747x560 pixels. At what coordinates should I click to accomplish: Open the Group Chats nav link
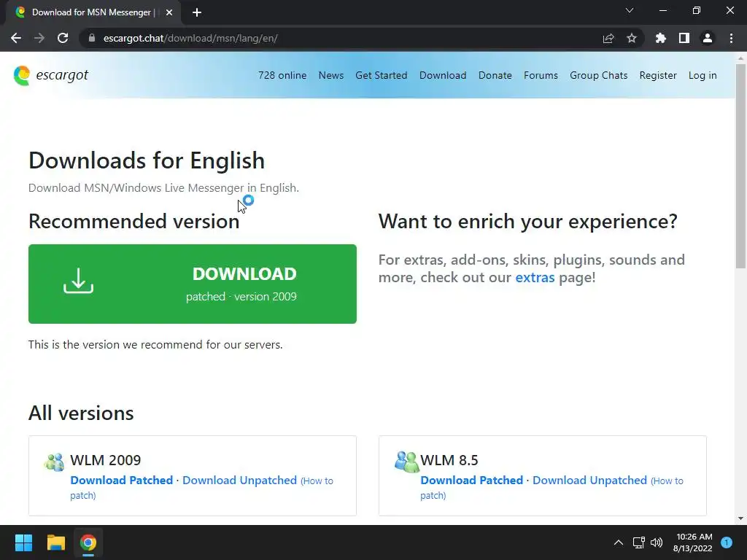(599, 75)
